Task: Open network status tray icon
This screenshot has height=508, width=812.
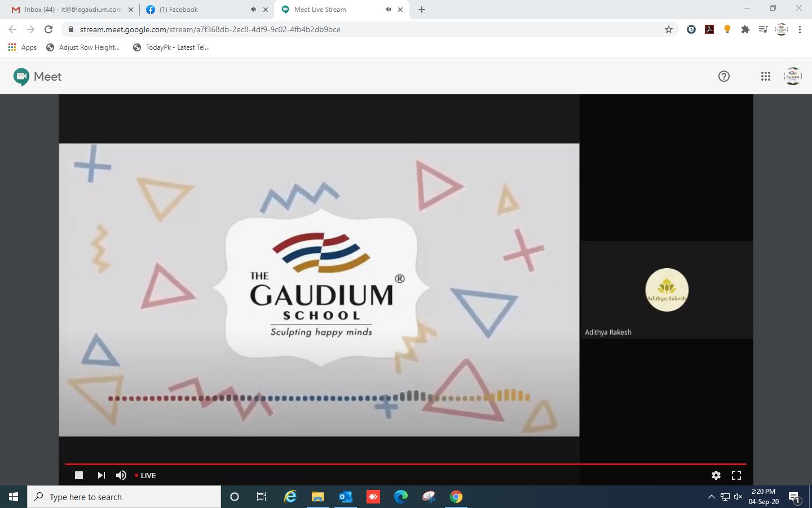Action: coord(725,497)
